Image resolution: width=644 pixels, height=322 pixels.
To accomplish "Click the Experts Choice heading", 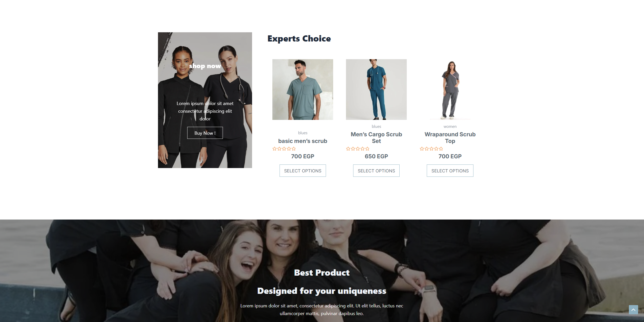I will pos(299,38).
